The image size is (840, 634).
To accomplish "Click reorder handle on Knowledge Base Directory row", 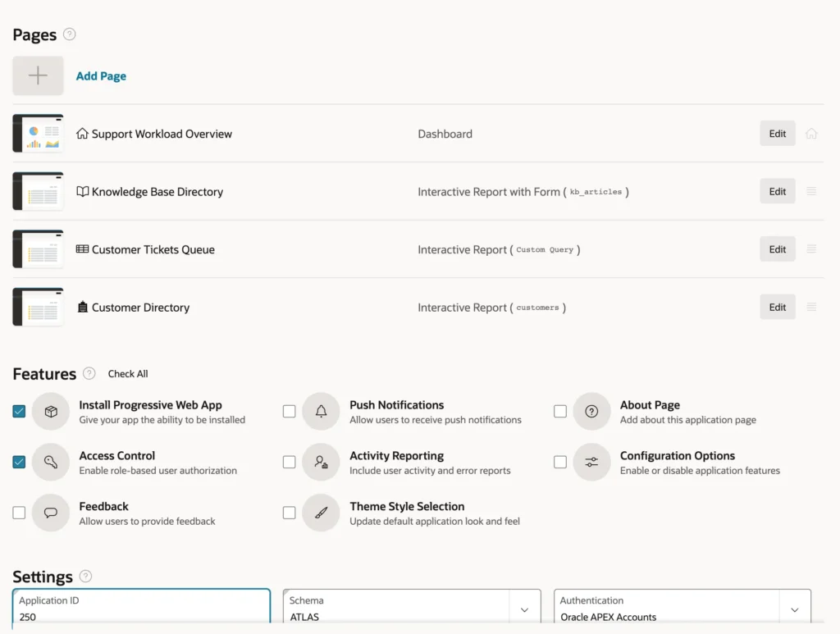I will (x=811, y=191).
